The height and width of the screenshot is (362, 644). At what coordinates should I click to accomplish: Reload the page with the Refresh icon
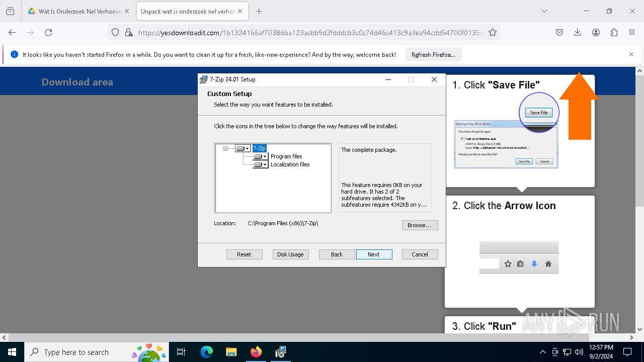(48, 32)
